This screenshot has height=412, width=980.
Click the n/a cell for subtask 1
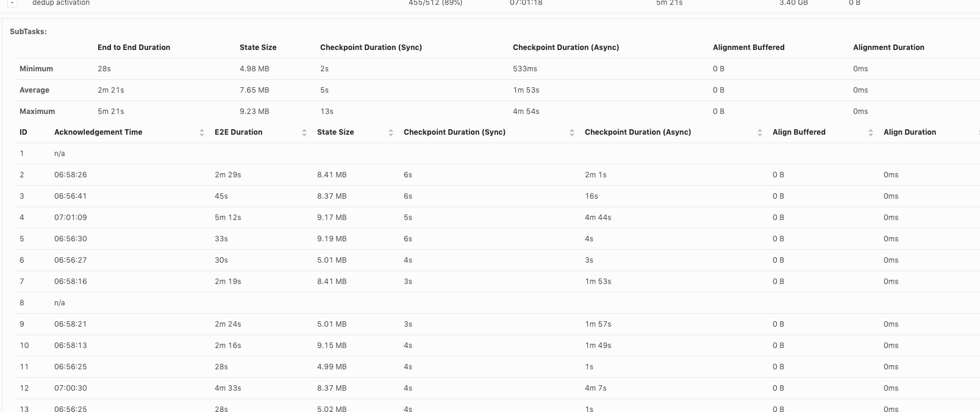(59, 154)
